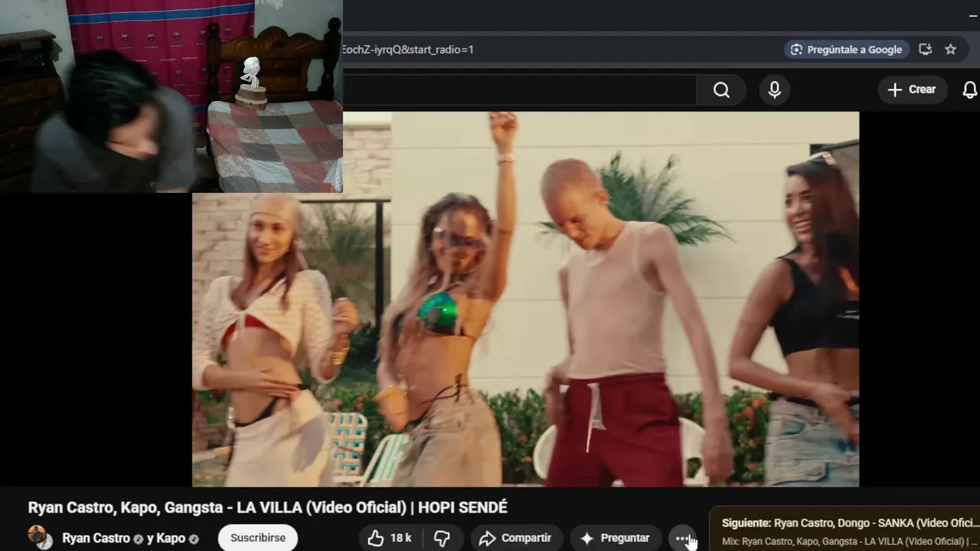The width and height of the screenshot is (980, 551).
Task: Open Ryan Castro channel name link
Action: [x=96, y=538]
